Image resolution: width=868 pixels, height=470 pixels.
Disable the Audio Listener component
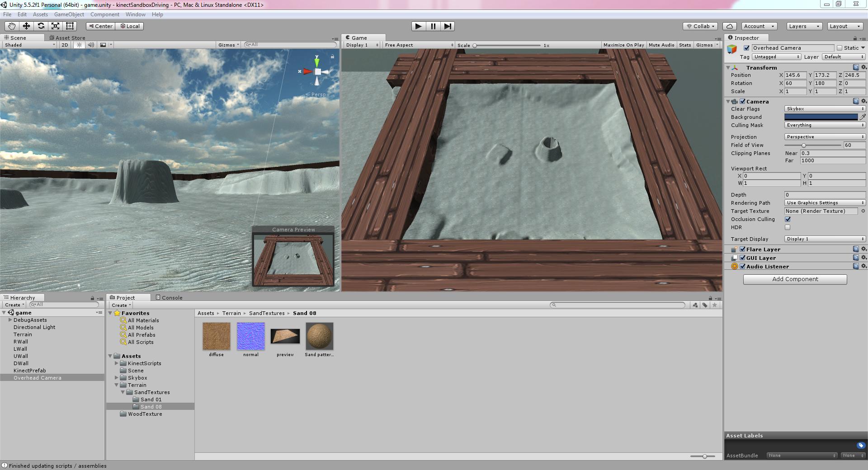742,266
